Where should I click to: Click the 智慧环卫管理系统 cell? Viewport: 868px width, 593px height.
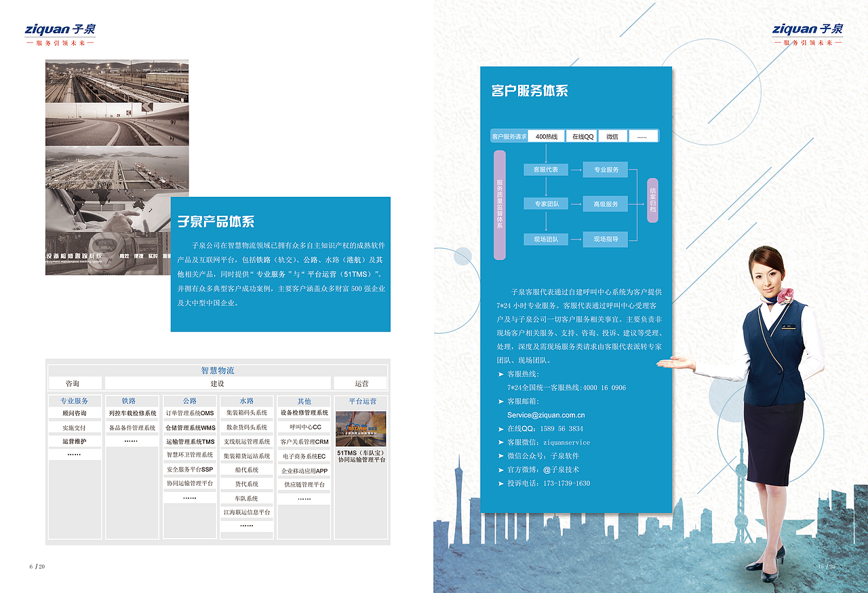[190, 455]
